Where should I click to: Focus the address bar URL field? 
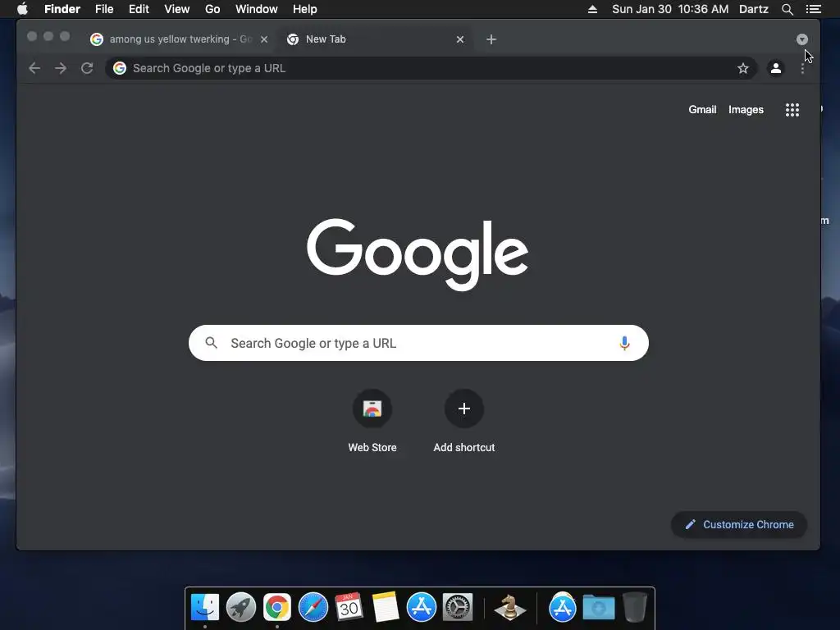(x=431, y=68)
